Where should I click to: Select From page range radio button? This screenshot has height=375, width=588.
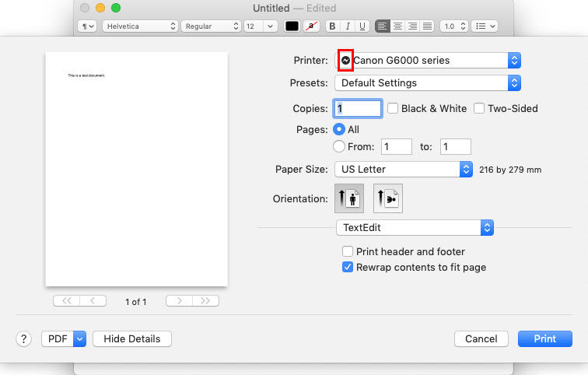coord(339,146)
